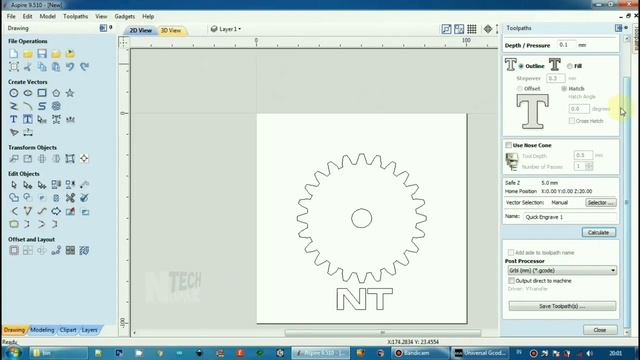Click the Nest parts icon
The image size is (640, 360).
click(84, 250)
